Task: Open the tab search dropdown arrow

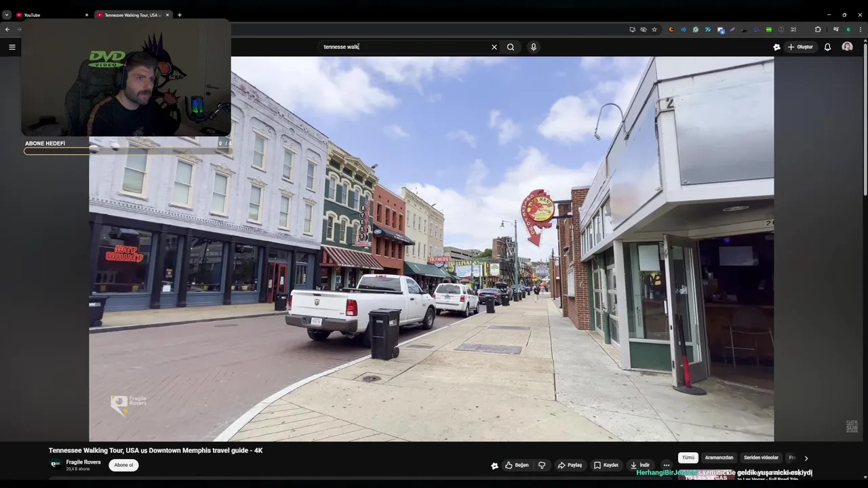Action: click(x=7, y=15)
